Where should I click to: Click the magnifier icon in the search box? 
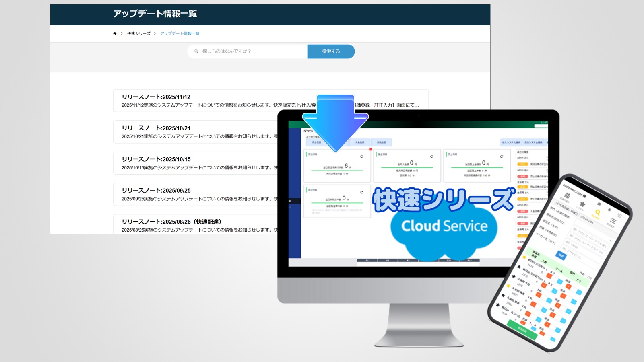[196, 51]
